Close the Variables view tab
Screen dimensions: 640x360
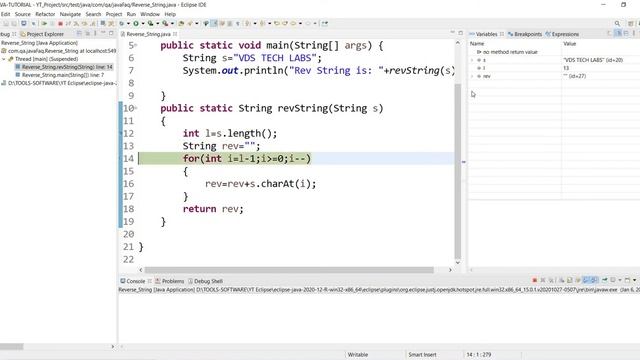tap(502, 34)
